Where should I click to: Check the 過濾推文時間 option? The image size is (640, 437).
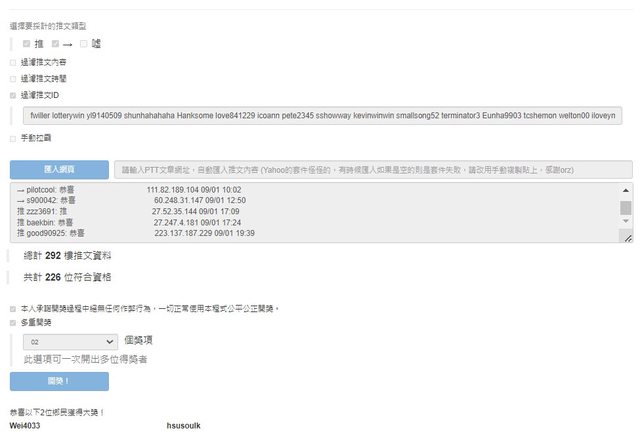click(x=13, y=78)
